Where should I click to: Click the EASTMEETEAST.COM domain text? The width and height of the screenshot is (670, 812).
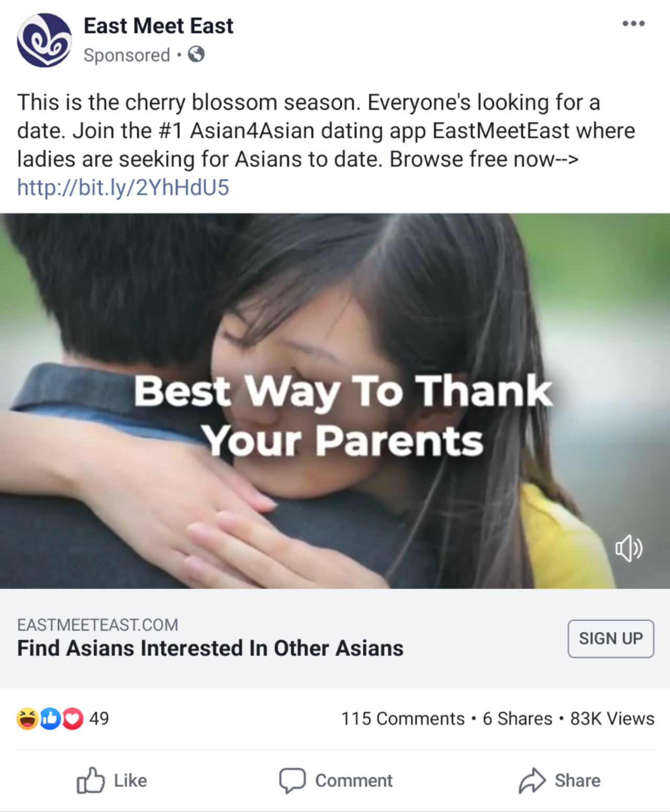(x=98, y=625)
